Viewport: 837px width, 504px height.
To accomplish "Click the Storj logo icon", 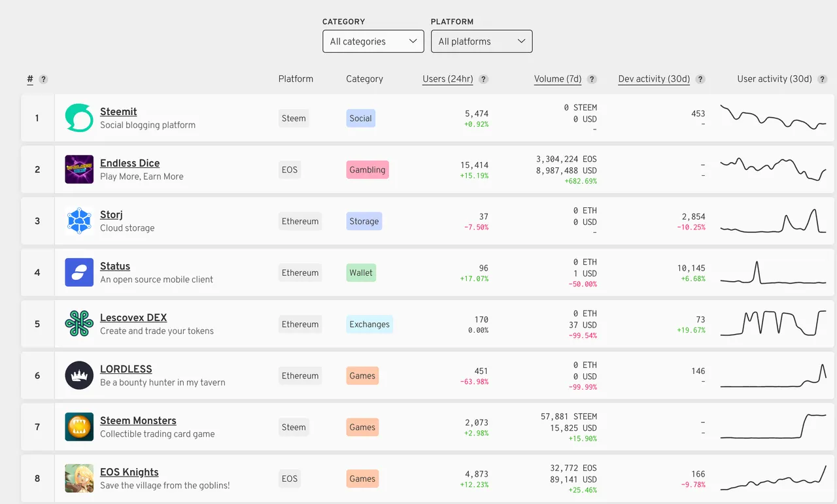I will [x=79, y=221].
